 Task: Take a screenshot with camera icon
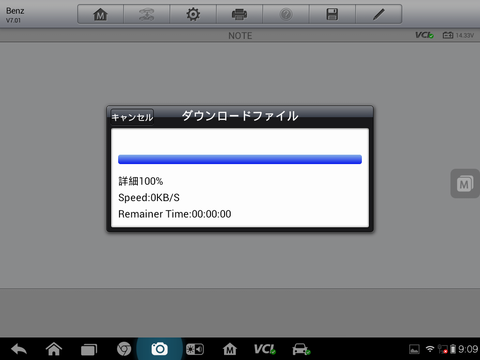click(x=159, y=349)
